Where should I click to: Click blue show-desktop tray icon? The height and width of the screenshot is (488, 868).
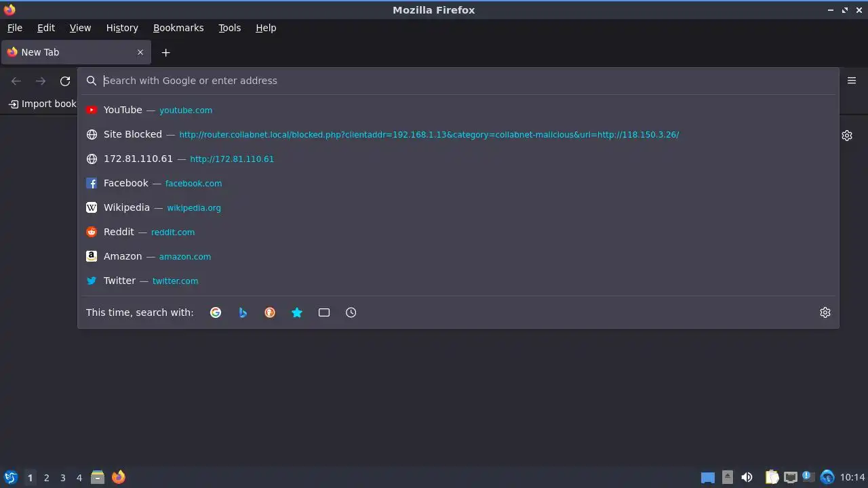click(x=708, y=477)
